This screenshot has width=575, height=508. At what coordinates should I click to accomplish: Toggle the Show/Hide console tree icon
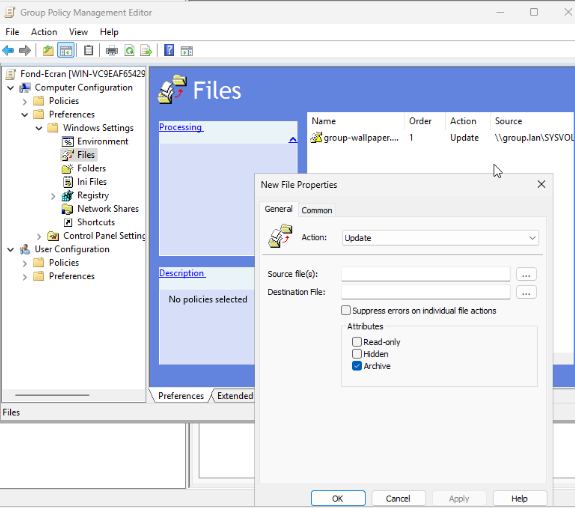point(66,50)
